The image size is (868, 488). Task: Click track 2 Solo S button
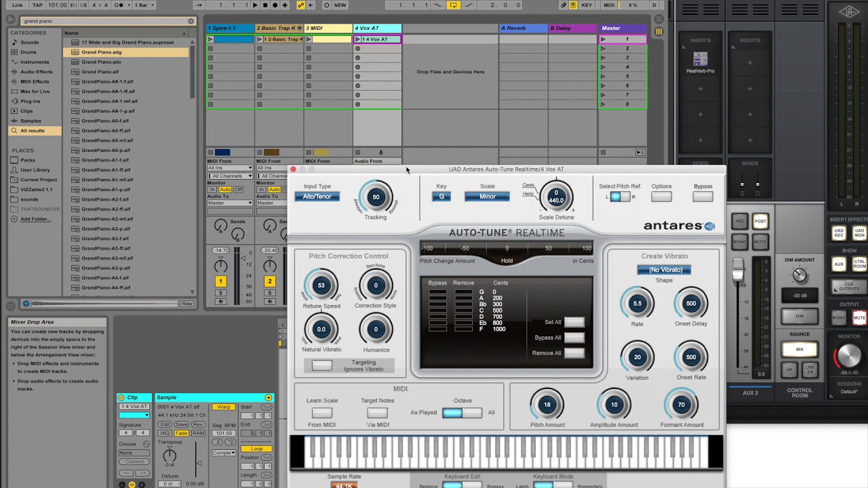click(x=270, y=293)
